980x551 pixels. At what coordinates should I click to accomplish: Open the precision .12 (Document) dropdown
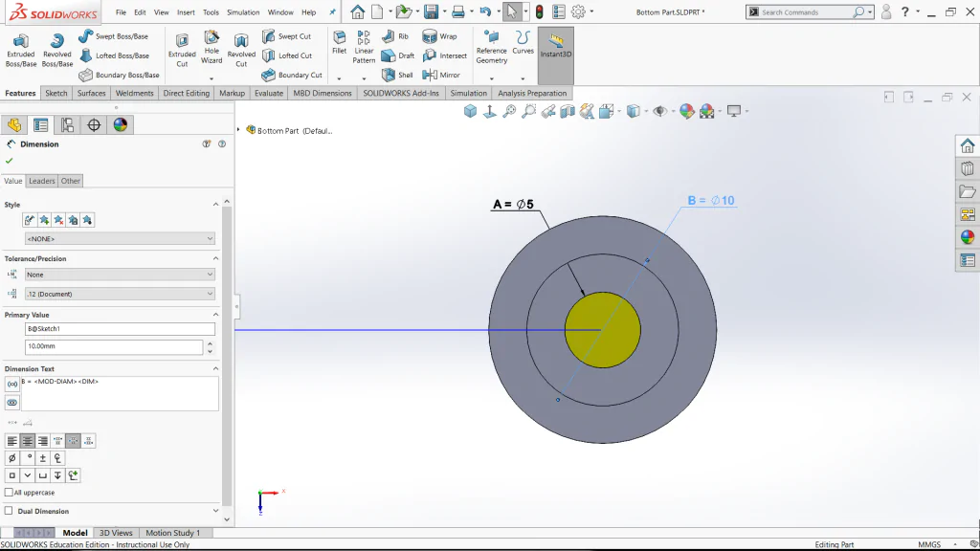(120, 294)
